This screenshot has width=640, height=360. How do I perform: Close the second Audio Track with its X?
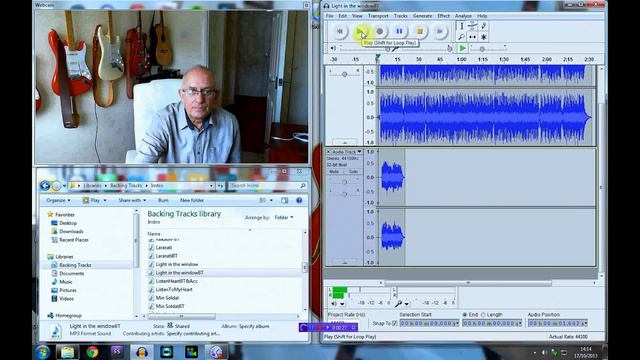pos(328,152)
